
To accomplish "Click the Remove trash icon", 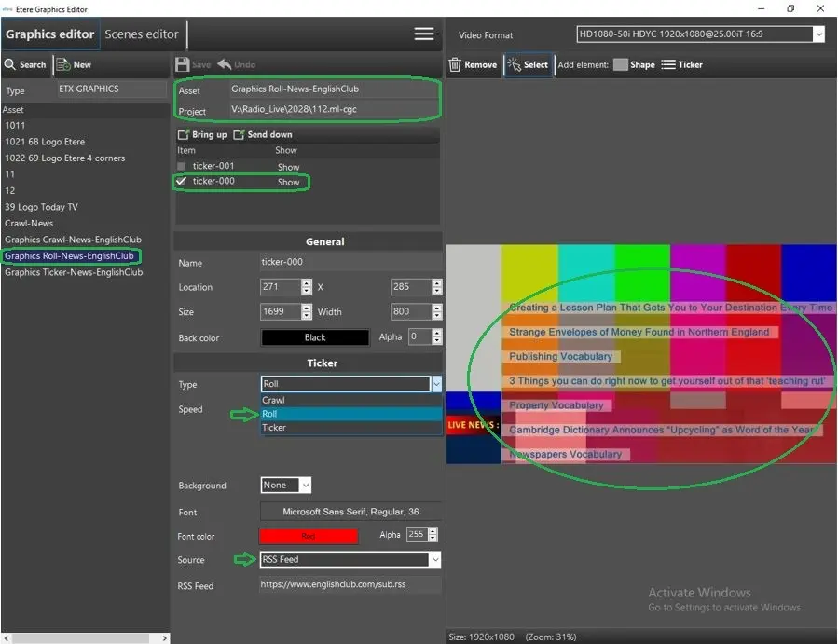I will click(456, 64).
